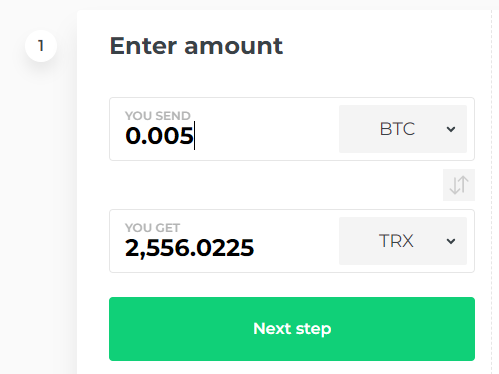Focus the You Send amount field
499x374 pixels.
[x=223, y=129]
